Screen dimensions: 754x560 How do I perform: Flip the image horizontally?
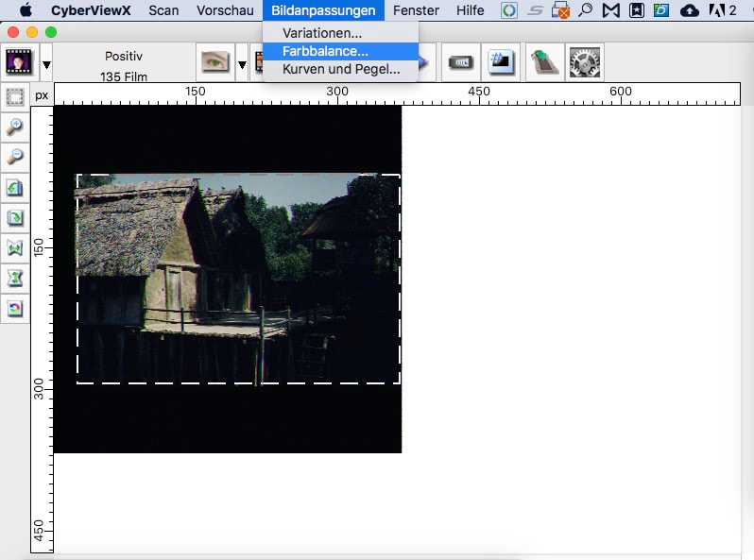(x=15, y=248)
